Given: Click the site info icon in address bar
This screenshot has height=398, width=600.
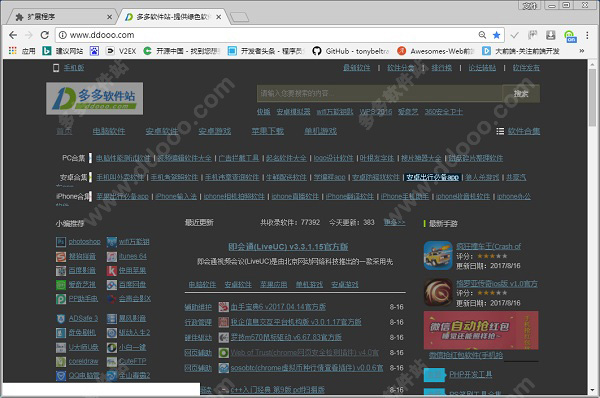Looking at the screenshot, I should coord(62,35).
